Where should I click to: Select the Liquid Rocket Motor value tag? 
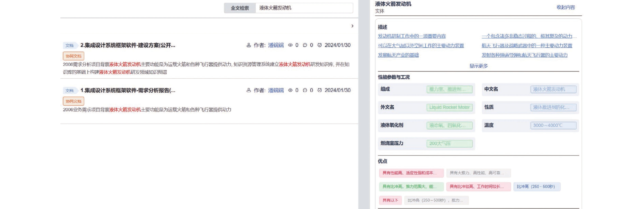click(x=449, y=107)
